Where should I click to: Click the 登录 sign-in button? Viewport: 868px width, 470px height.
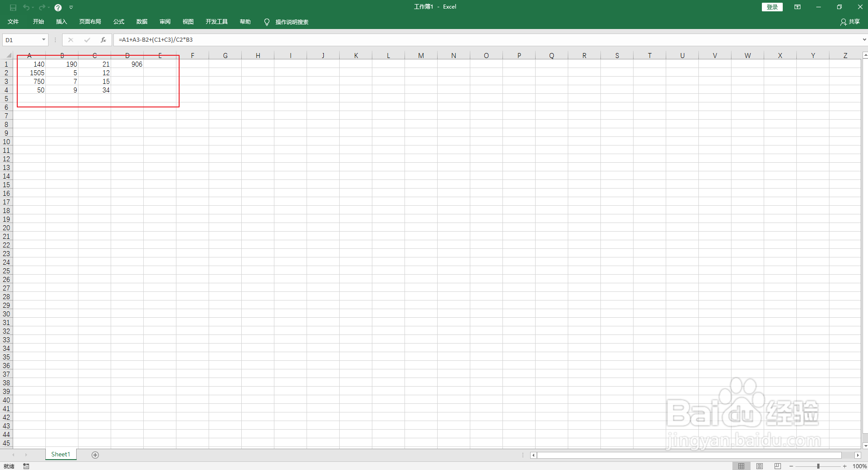(772, 7)
